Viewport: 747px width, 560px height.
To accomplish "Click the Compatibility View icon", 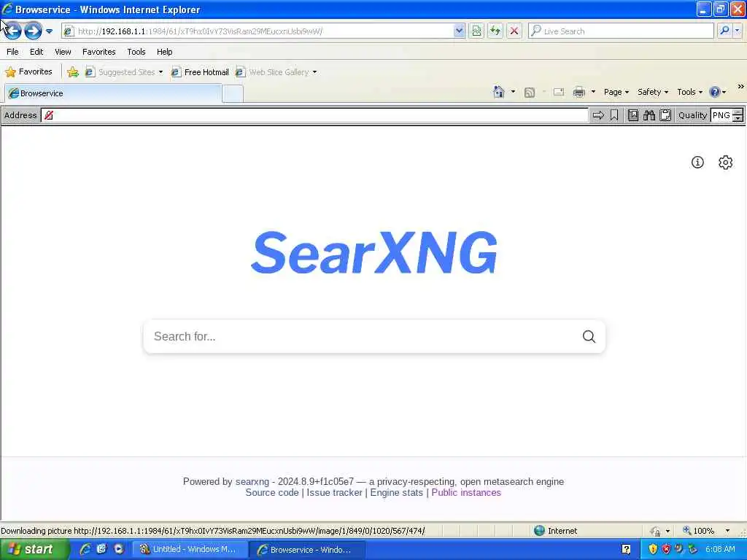I will pyautogui.click(x=476, y=31).
